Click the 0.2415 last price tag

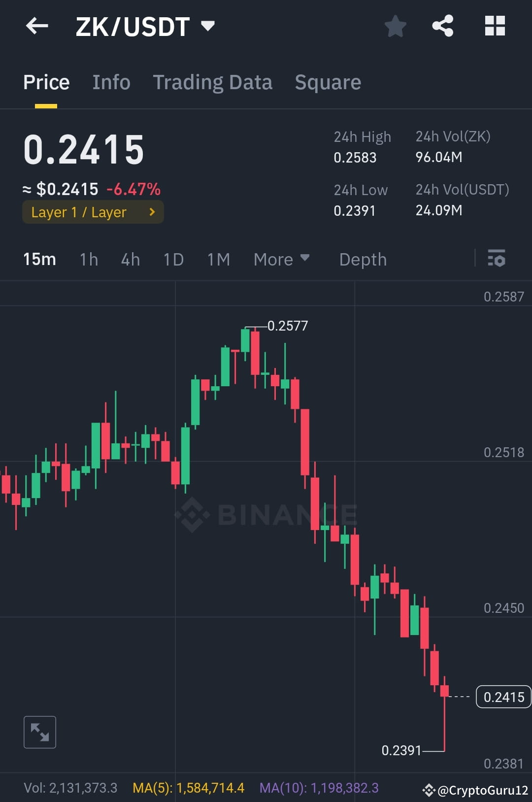[x=503, y=697]
